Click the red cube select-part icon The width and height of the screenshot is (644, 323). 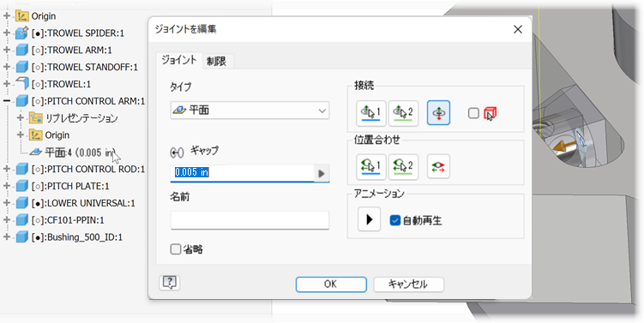click(x=490, y=113)
